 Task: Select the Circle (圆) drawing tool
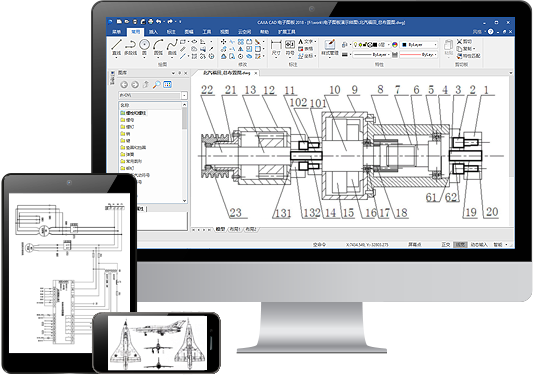pos(144,47)
